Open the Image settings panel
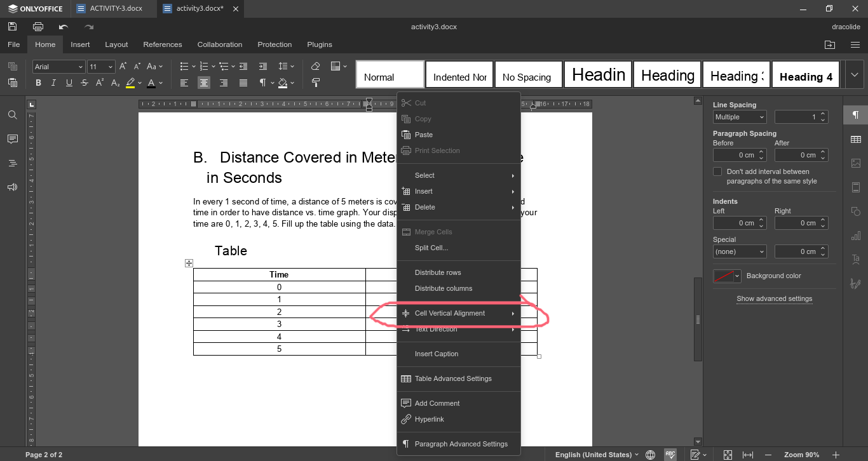 tap(855, 163)
